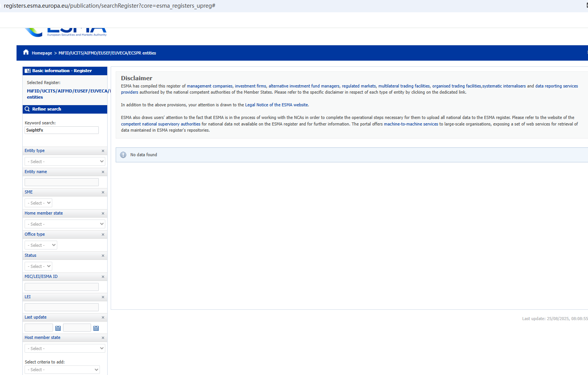The image size is (588, 375).
Task: Click the Disclaimer heading
Action: (136, 78)
